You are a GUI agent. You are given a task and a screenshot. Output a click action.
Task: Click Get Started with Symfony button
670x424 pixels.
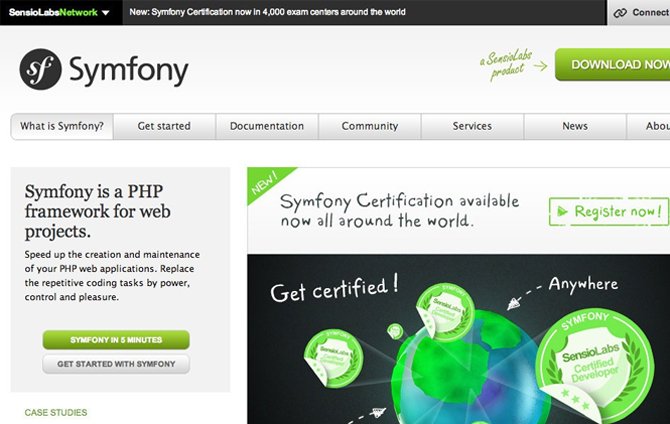pos(116,364)
